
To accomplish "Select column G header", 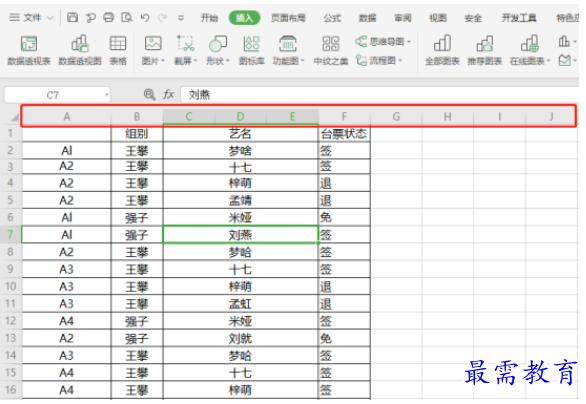I will (396, 117).
